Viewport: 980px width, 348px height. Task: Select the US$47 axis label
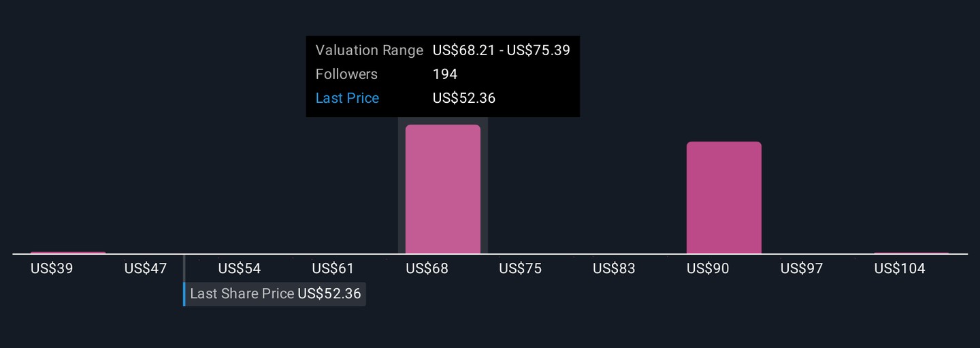pos(146,269)
